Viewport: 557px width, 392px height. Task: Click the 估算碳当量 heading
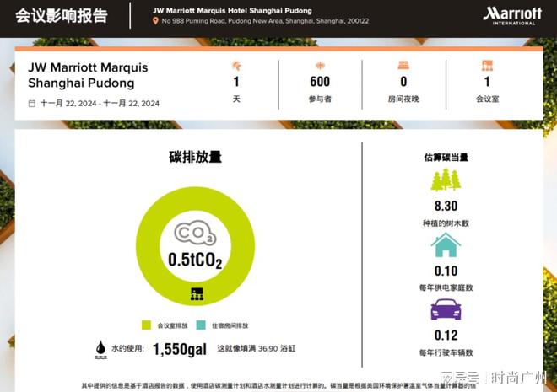[x=446, y=157]
